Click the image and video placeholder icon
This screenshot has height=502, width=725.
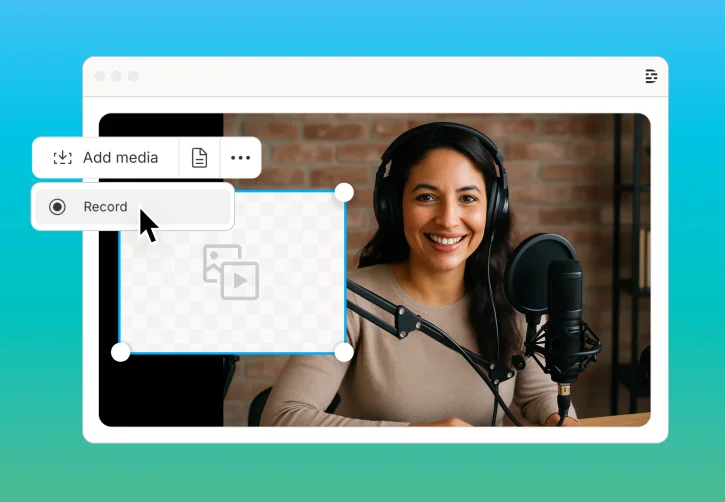pyautogui.click(x=231, y=272)
